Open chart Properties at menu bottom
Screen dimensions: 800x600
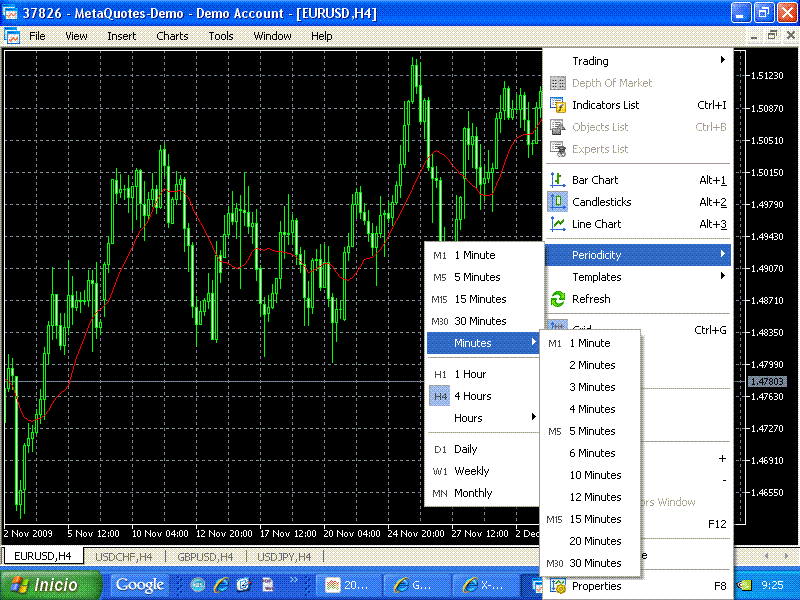tap(596, 586)
